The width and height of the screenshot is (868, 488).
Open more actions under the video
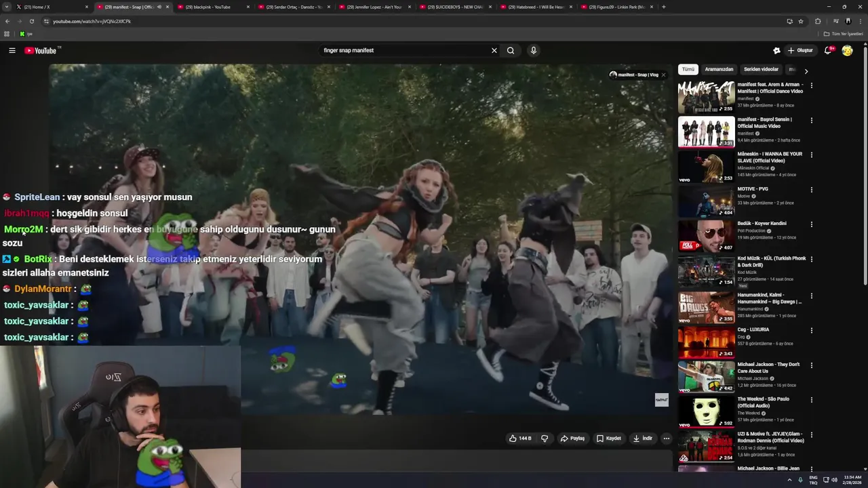pos(666,439)
